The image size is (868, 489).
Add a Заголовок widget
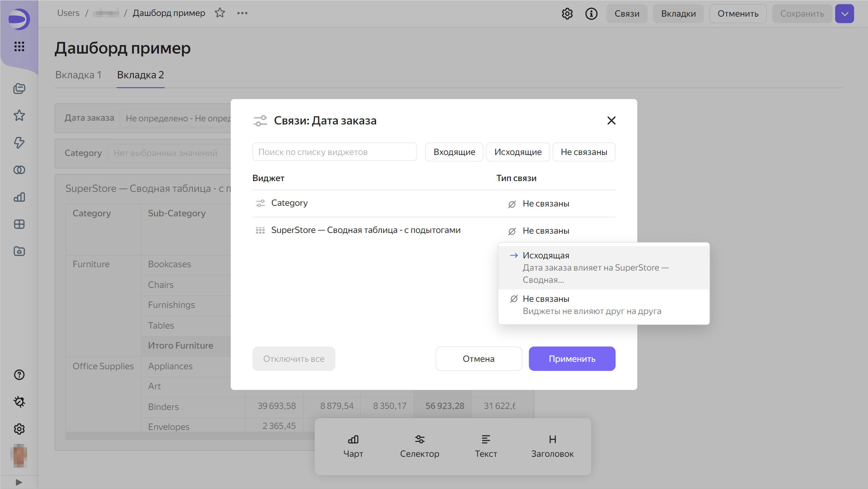click(552, 446)
